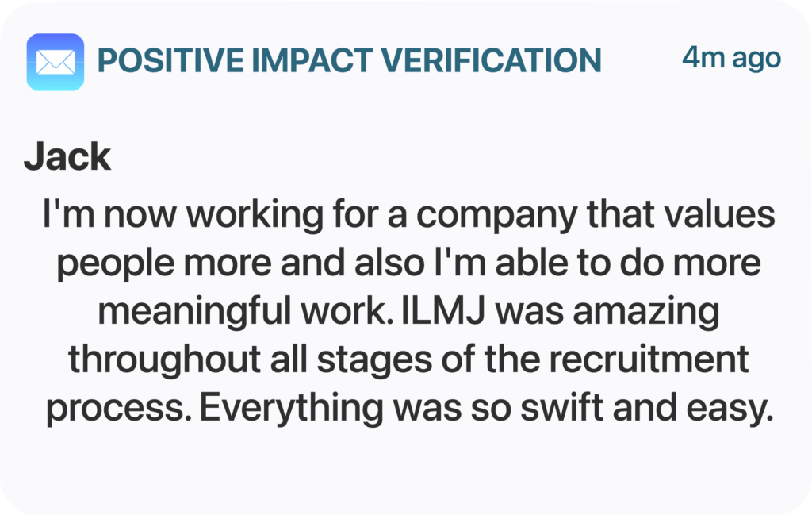Click the word 'VERIFICATION' in the header

(492, 60)
